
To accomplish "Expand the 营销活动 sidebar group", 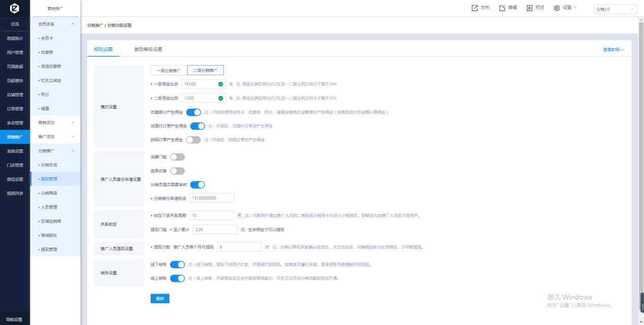I will click(x=55, y=122).
